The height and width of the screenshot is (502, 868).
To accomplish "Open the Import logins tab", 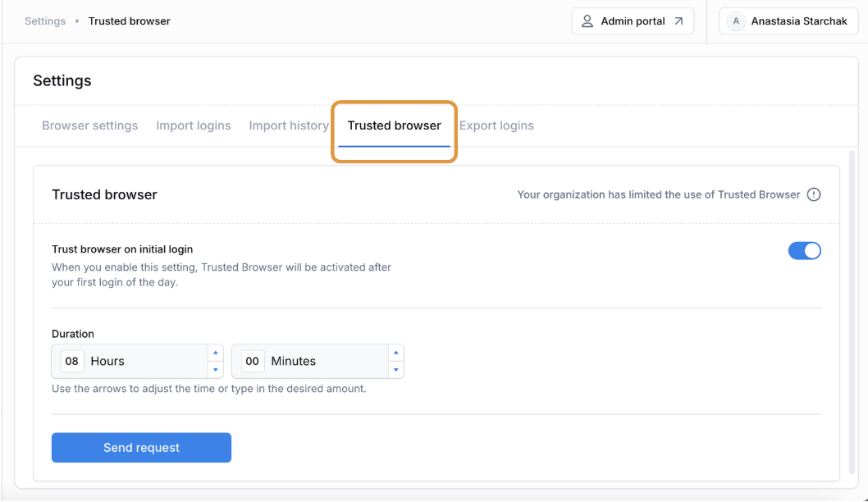I will [x=193, y=125].
